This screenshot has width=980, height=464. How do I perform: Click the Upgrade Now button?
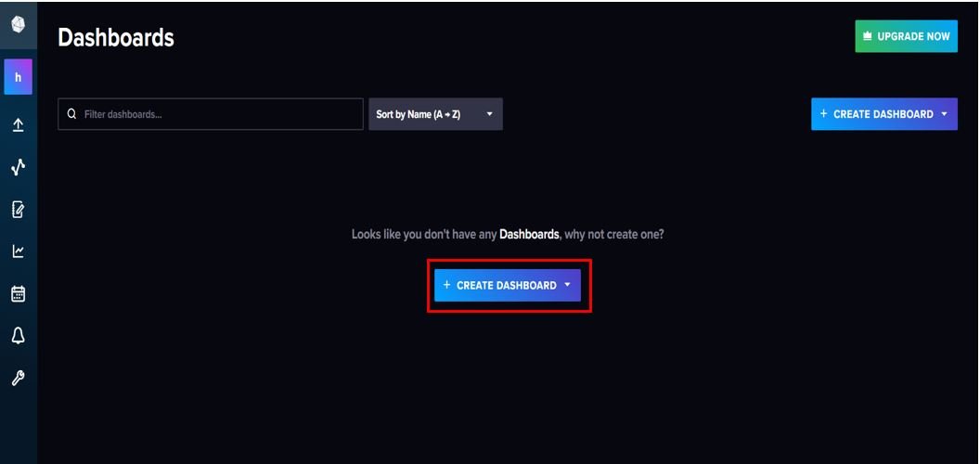coord(907,36)
